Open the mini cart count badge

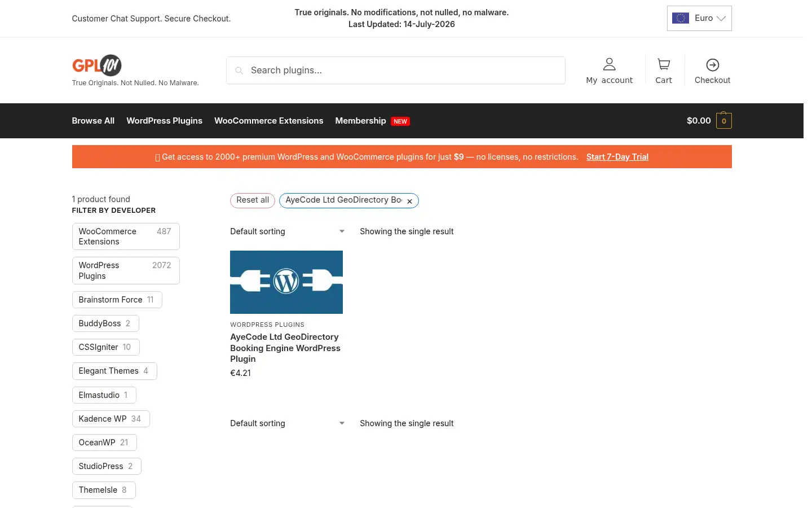724,121
